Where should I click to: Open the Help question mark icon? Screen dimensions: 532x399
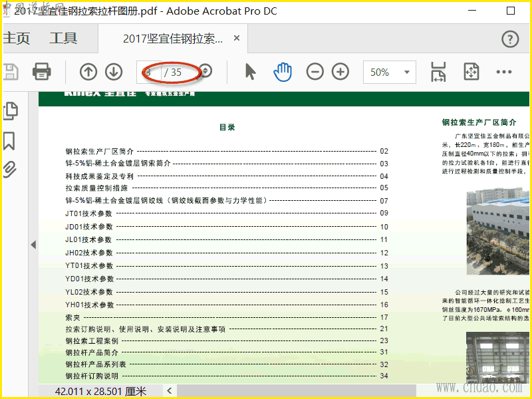tap(510, 39)
